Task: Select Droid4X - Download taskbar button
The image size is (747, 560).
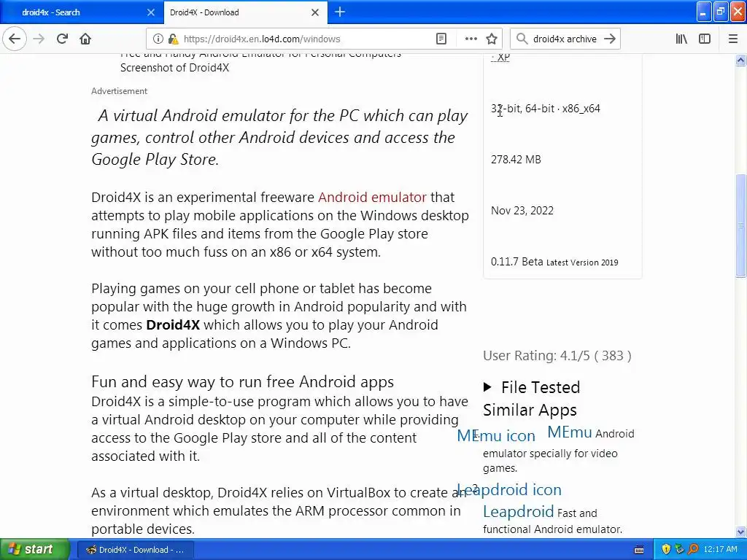Action: (x=135, y=550)
